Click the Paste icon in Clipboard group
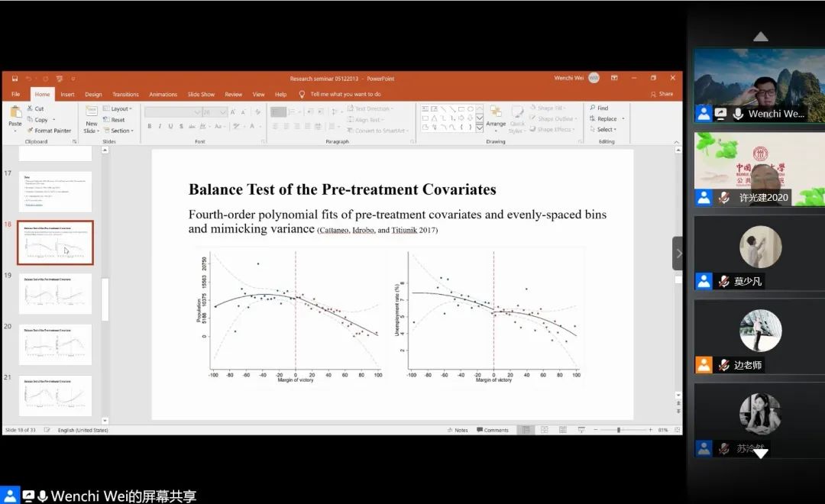This screenshot has width=825, height=504. 15,115
